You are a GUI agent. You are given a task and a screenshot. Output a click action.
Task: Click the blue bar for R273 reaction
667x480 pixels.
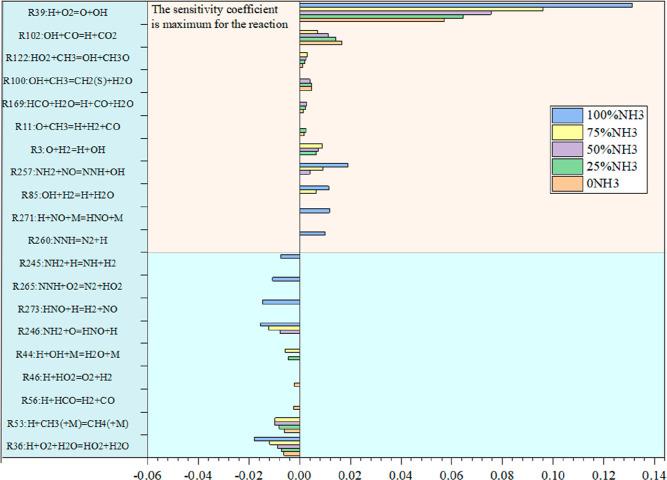click(x=280, y=302)
